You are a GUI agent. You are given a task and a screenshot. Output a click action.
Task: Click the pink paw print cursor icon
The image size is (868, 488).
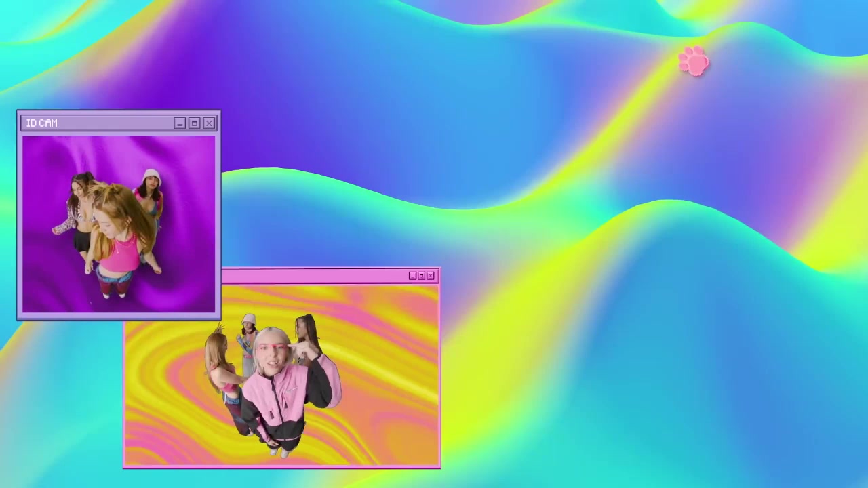pyautogui.click(x=694, y=61)
